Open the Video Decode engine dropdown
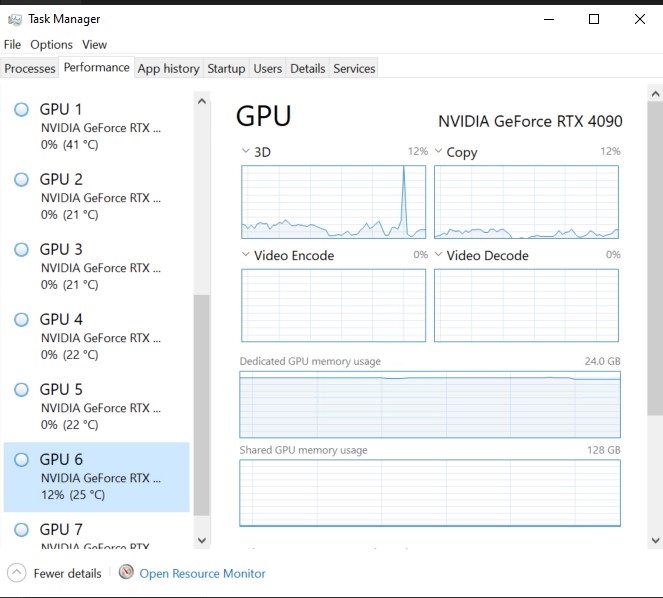Viewport: 663px width, 598px height. 439,255
